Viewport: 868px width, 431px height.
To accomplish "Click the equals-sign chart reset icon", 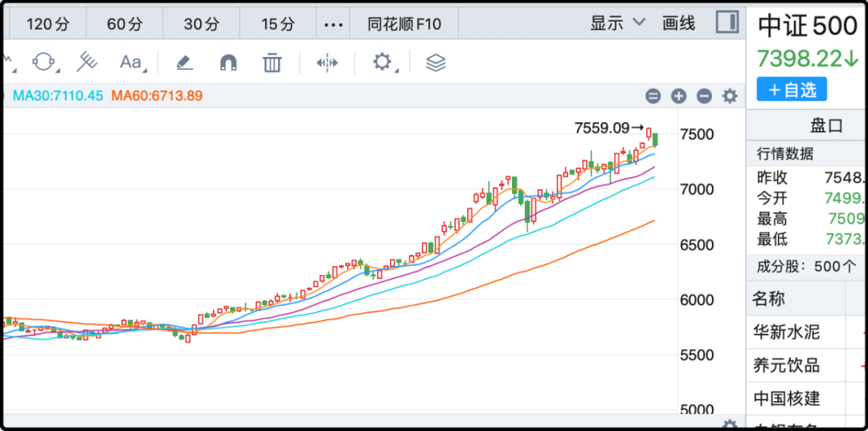I will click(653, 96).
